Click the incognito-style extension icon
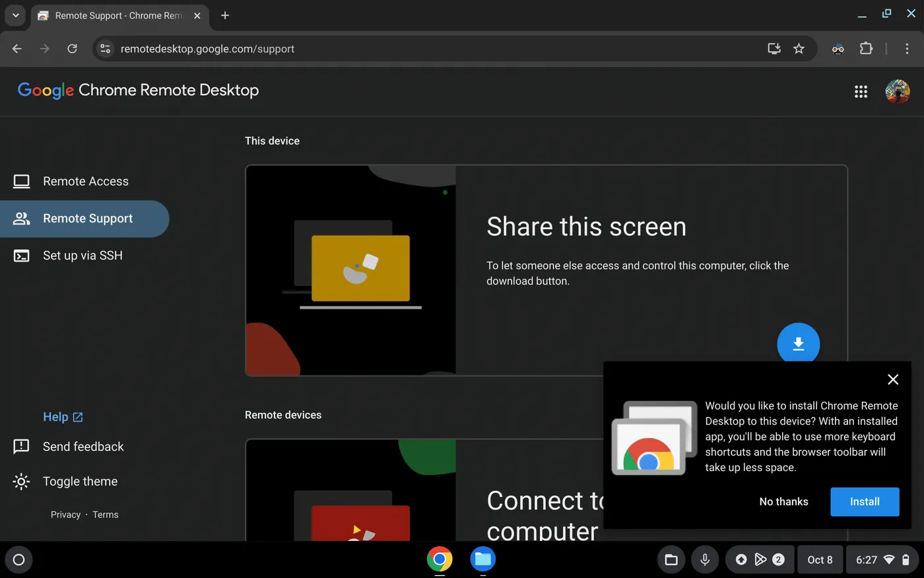This screenshot has width=924, height=578. (x=838, y=48)
